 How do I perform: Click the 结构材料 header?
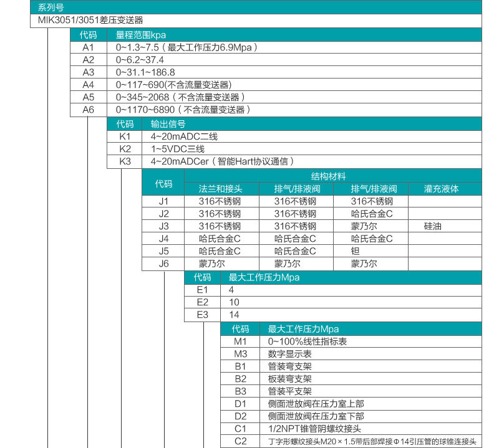(x=332, y=176)
